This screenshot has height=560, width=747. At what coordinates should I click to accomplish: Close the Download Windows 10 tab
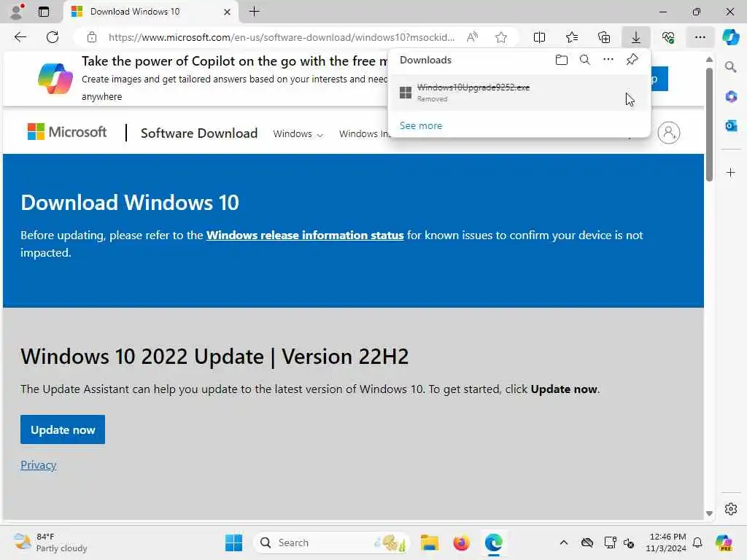point(228,12)
